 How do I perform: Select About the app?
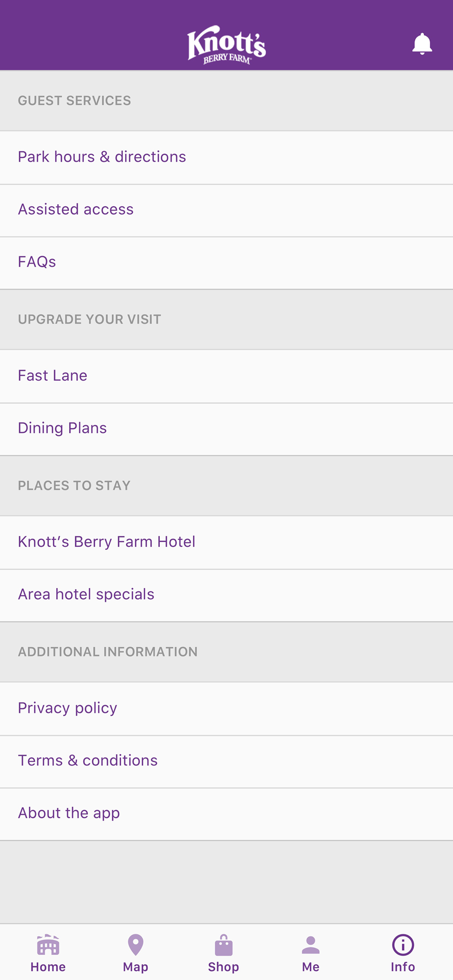[x=69, y=813]
